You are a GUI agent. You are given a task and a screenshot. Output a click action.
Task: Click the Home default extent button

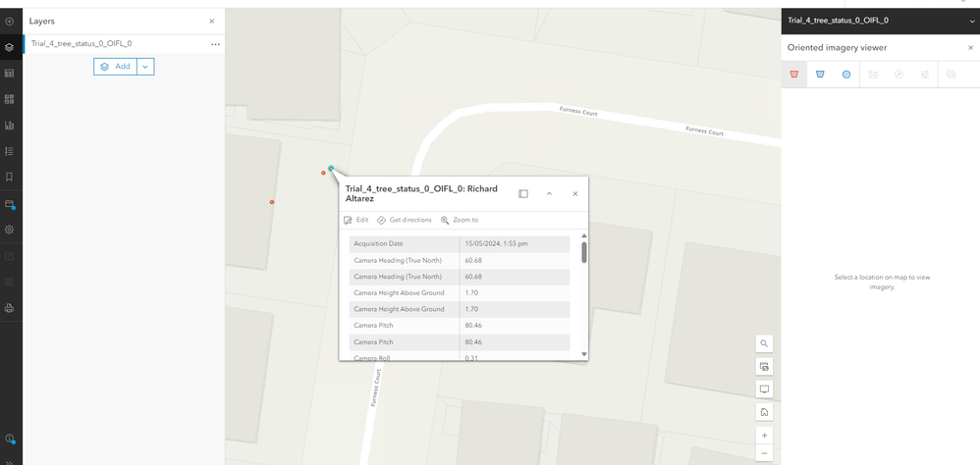764,412
